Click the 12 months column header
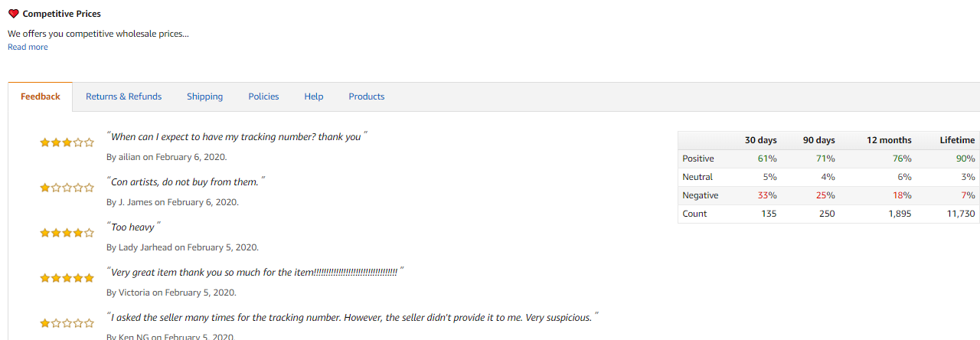 point(889,140)
